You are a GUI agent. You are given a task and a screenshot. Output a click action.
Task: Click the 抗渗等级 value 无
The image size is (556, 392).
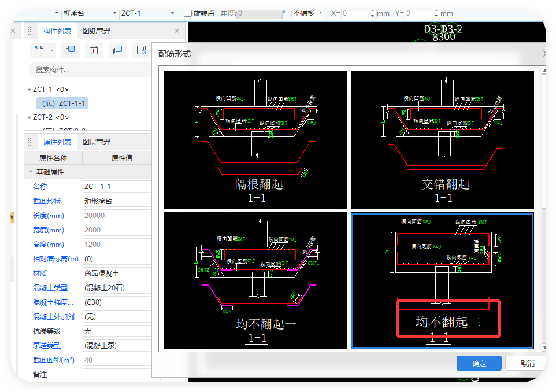click(117, 331)
